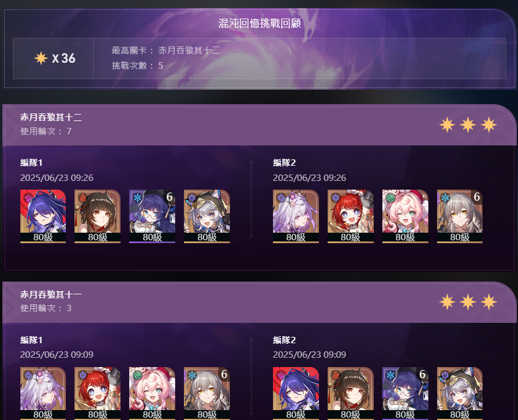Select the lavender-haired character in stage twelve Team 2
The height and width of the screenshot is (420, 518).
click(x=296, y=216)
